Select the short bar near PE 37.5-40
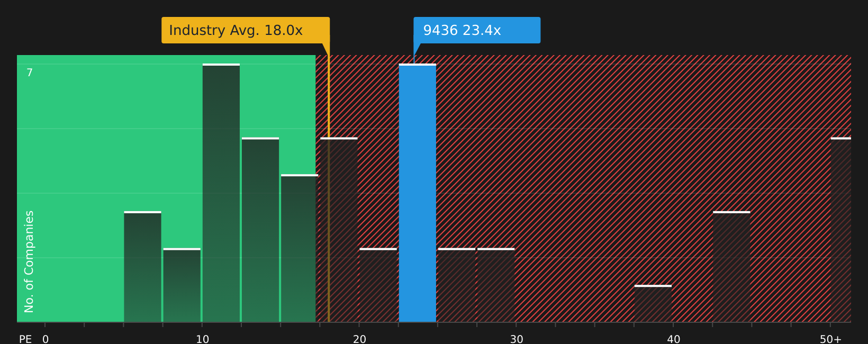The image size is (868, 344). [x=653, y=304]
